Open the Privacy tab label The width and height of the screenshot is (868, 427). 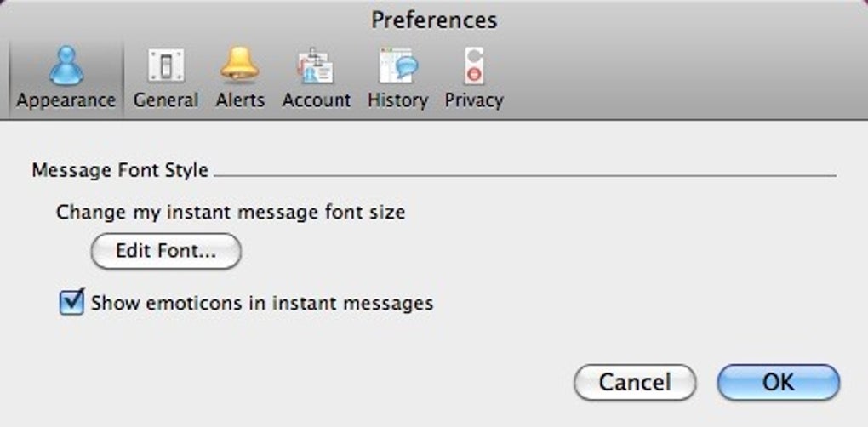pyautogui.click(x=473, y=100)
